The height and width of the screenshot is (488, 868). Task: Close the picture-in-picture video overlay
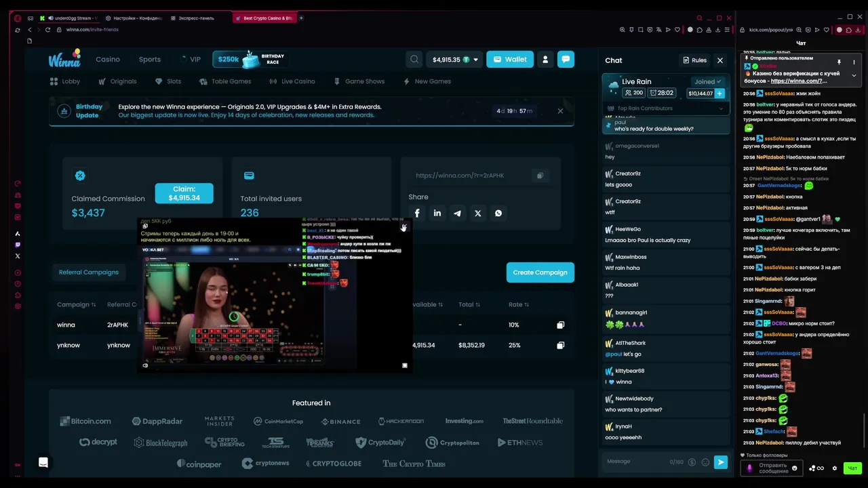[403, 227]
